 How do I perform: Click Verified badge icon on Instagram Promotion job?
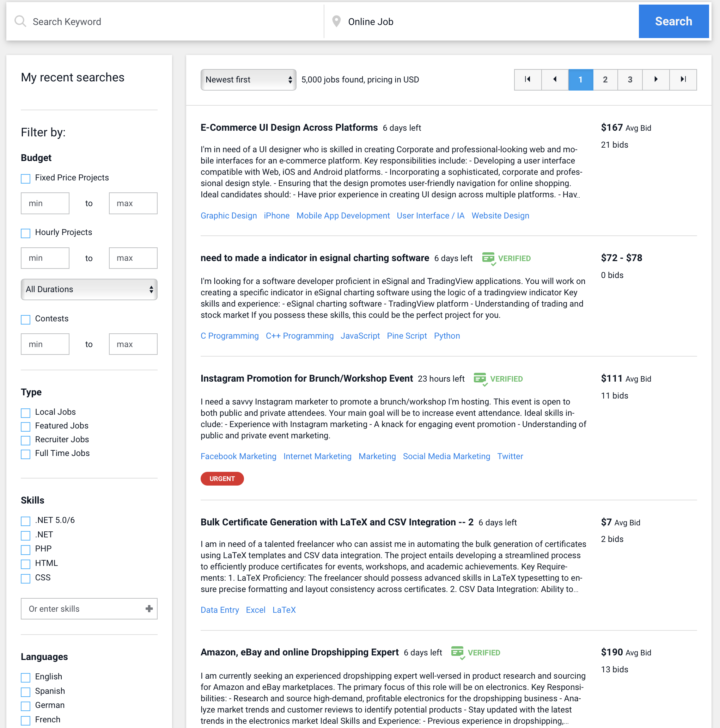point(480,378)
